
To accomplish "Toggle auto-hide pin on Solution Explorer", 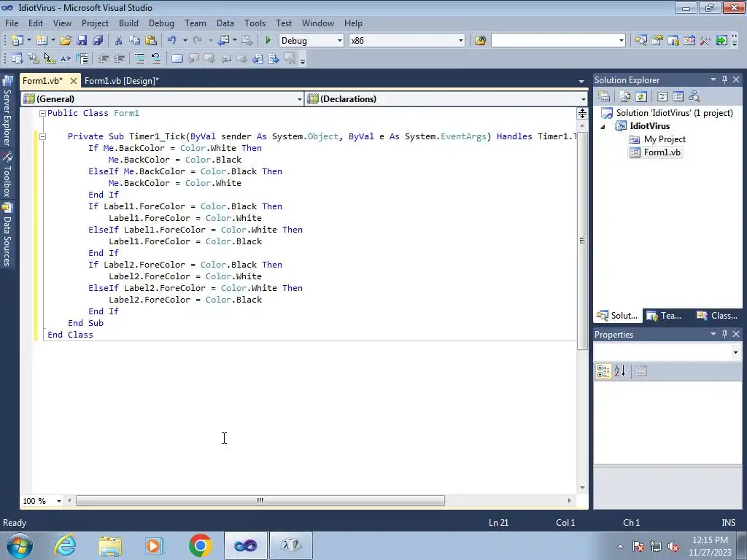I will (724, 80).
